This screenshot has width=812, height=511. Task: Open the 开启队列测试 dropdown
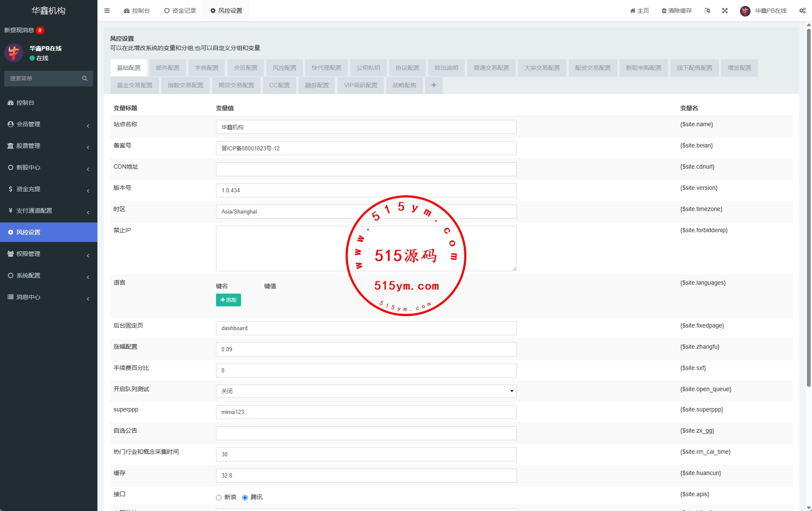pos(366,391)
